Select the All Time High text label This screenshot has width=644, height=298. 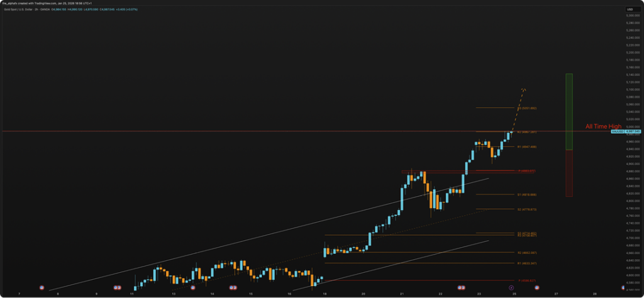(x=603, y=126)
